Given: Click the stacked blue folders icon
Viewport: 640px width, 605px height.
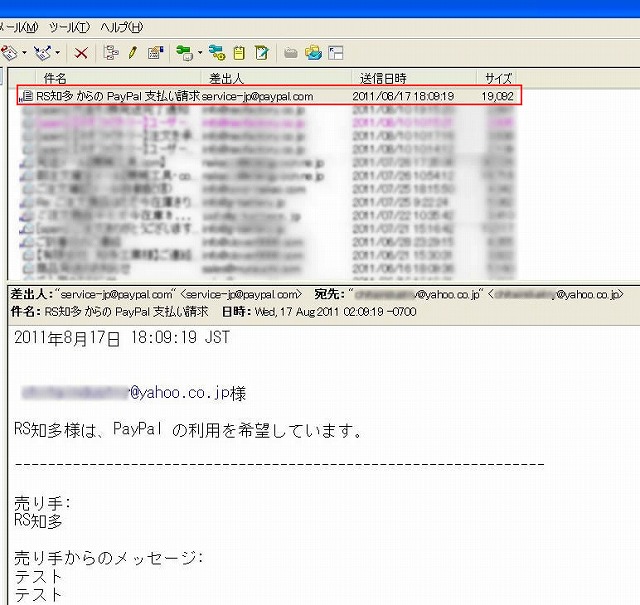Looking at the screenshot, I should (x=313, y=53).
